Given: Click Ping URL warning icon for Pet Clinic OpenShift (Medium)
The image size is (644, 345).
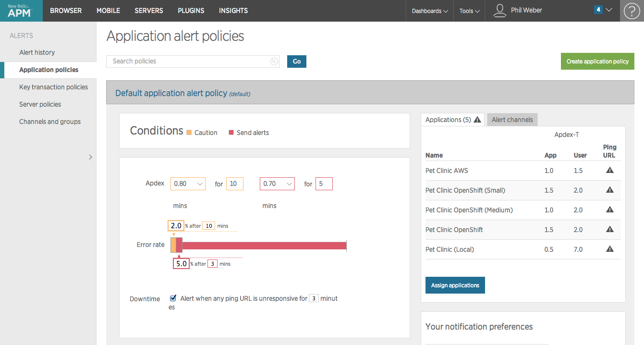Looking at the screenshot, I should pyautogui.click(x=610, y=209).
